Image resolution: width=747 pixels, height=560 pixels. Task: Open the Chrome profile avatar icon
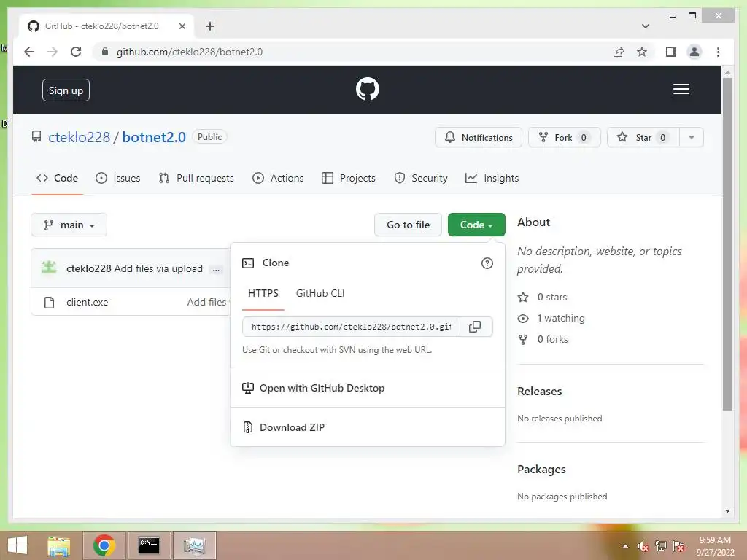point(694,52)
